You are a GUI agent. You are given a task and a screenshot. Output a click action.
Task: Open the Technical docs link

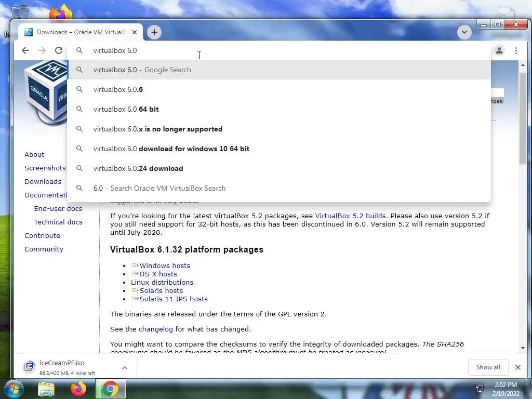point(58,222)
